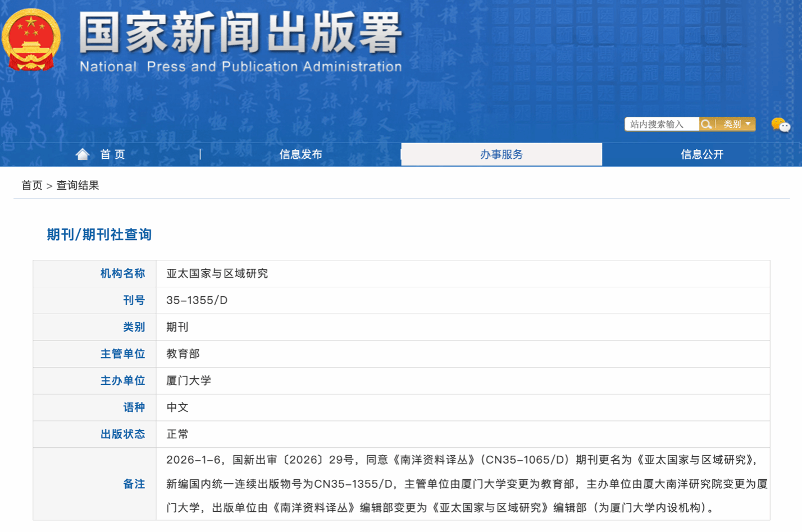Click the home house icon

click(x=83, y=154)
